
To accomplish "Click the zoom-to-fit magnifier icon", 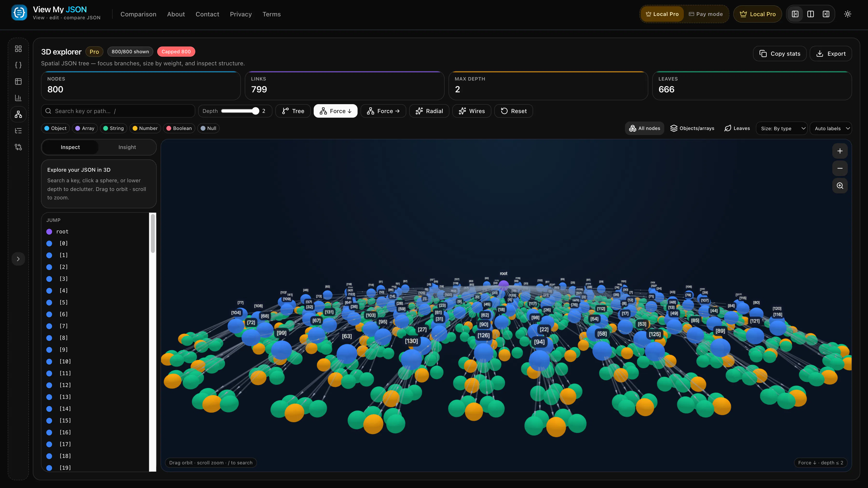I will pos(840,186).
